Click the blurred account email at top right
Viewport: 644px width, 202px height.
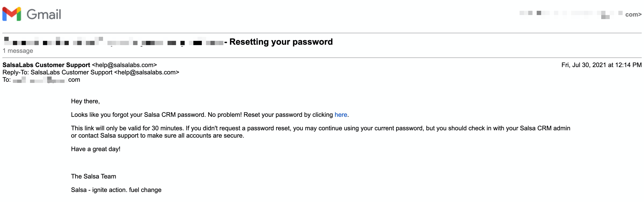tap(580, 14)
